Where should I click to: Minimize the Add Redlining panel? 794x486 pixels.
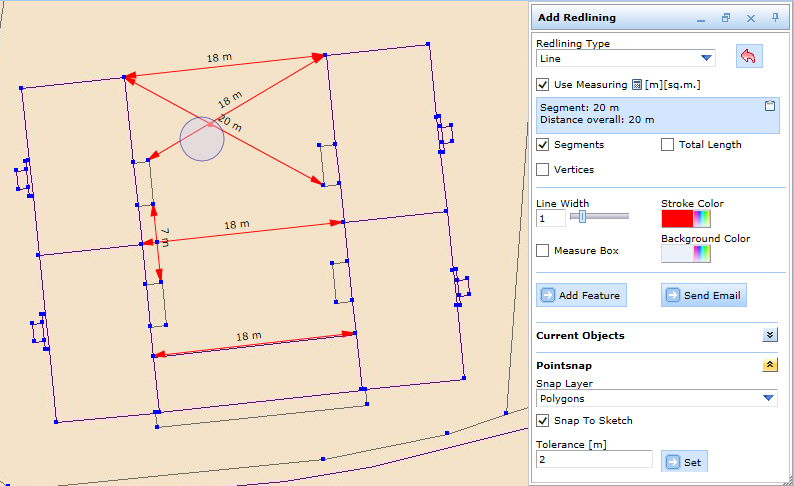point(701,18)
